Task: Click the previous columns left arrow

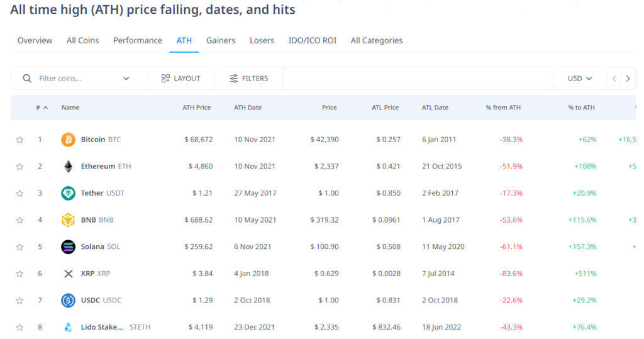Action: click(614, 78)
